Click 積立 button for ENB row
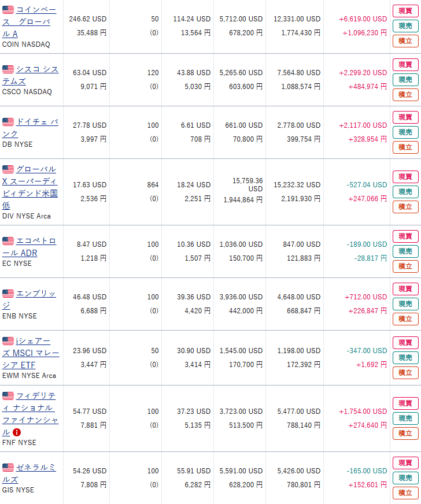Viewport: 421px width, 504px height. tap(405, 319)
